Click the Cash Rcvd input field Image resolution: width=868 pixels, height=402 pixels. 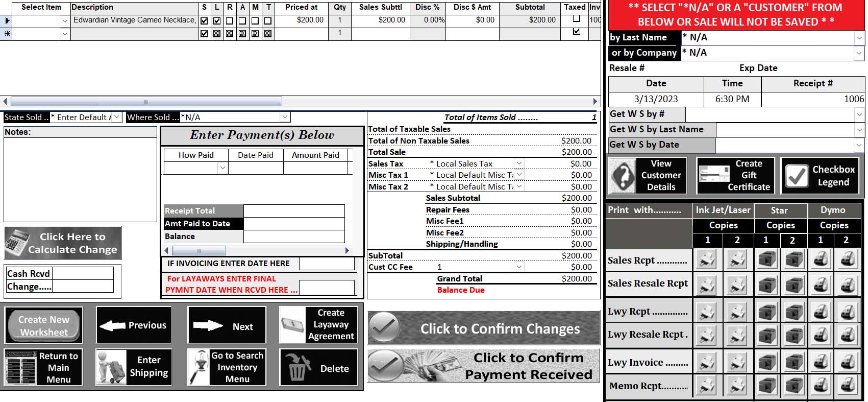(83, 273)
